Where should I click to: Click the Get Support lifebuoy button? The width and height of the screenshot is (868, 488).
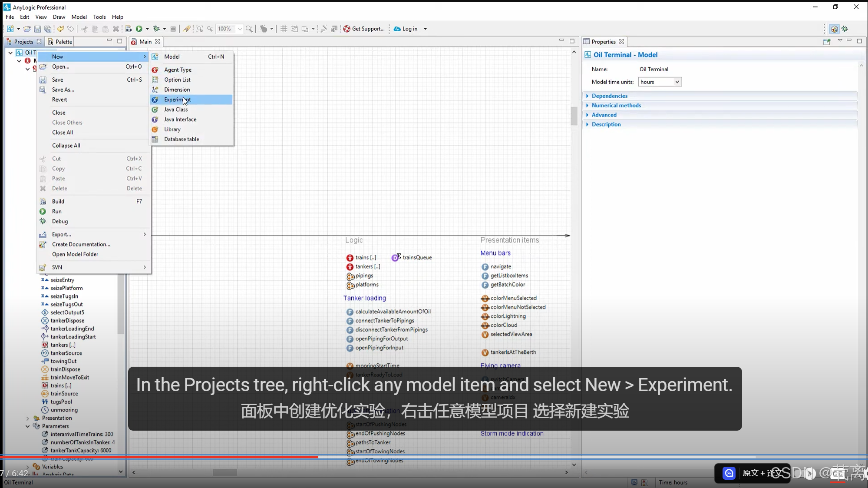click(364, 29)
